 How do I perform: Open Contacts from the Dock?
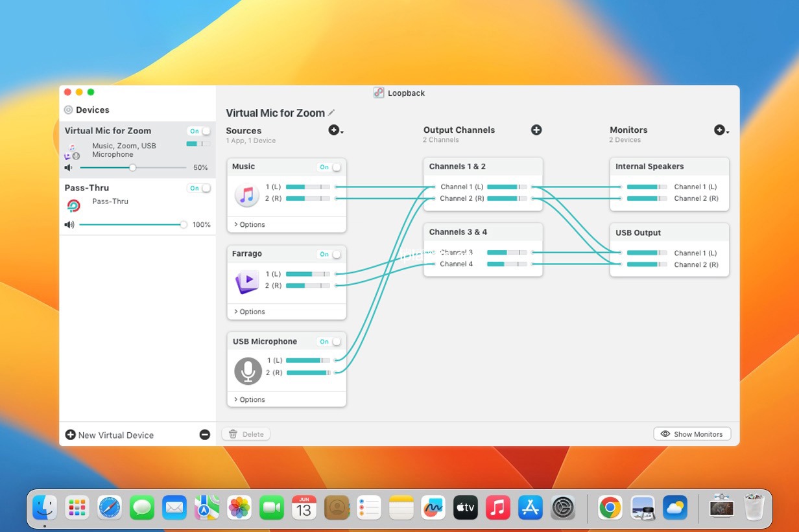tap(337, 507)
